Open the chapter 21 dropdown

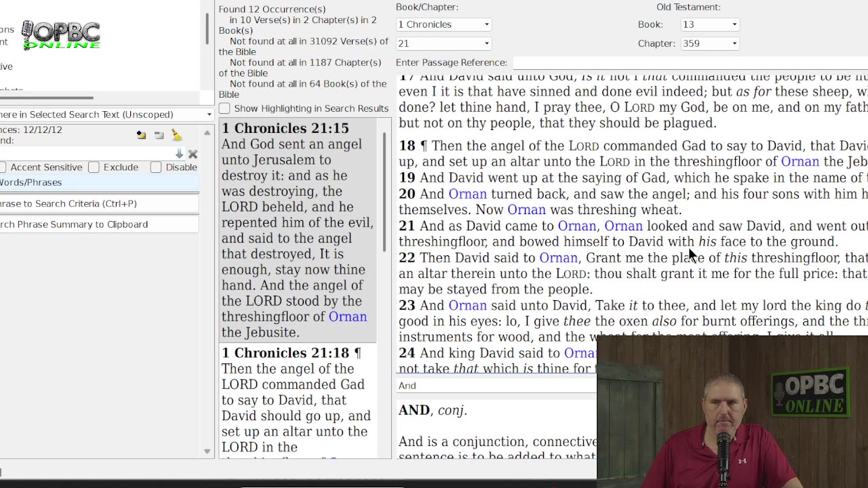tap(443, 43)
